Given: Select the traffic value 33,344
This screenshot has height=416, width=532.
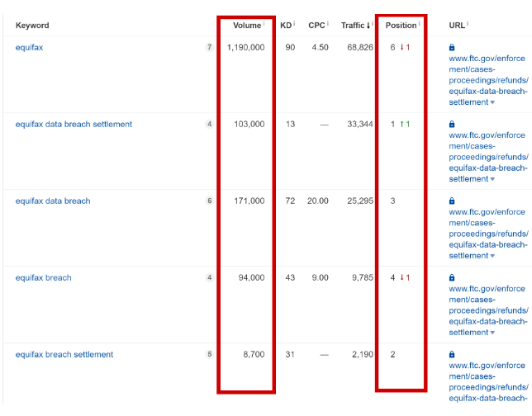Looking at the screenshot, I should coord(360,124).
